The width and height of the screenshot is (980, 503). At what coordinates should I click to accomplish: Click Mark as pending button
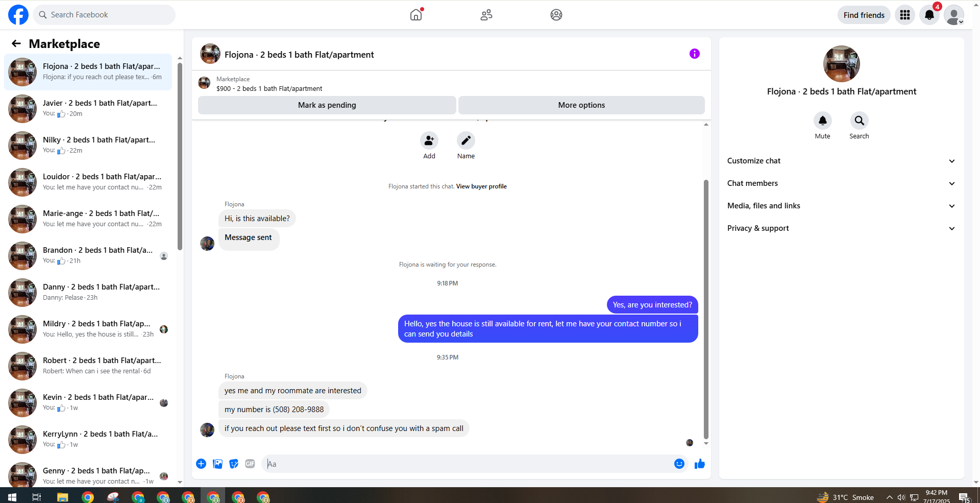coord(327,105)
